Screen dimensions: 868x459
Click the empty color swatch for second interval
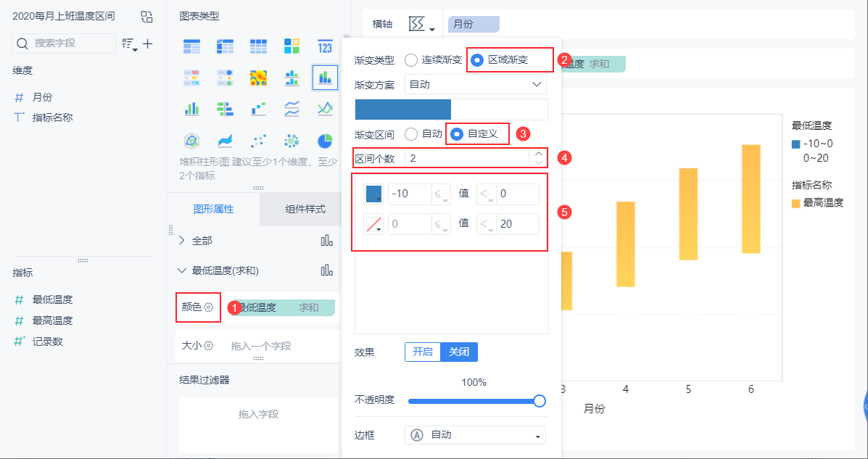373,224
